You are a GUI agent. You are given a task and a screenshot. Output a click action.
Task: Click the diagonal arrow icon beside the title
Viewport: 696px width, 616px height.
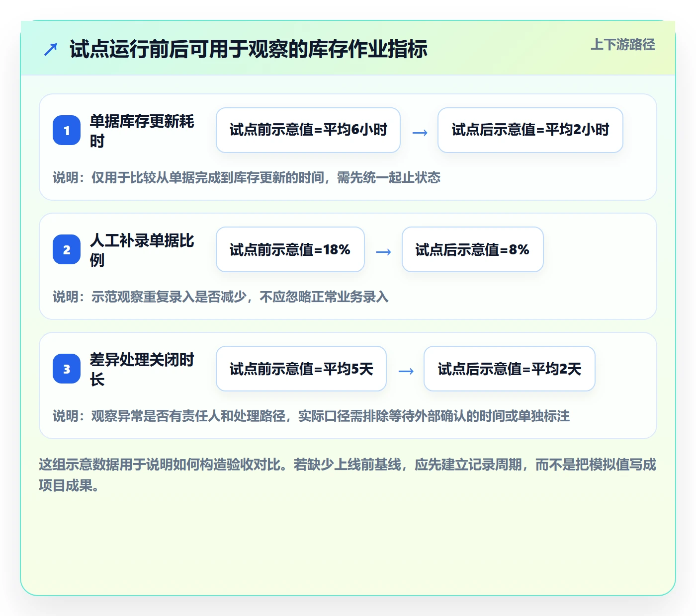51,49
